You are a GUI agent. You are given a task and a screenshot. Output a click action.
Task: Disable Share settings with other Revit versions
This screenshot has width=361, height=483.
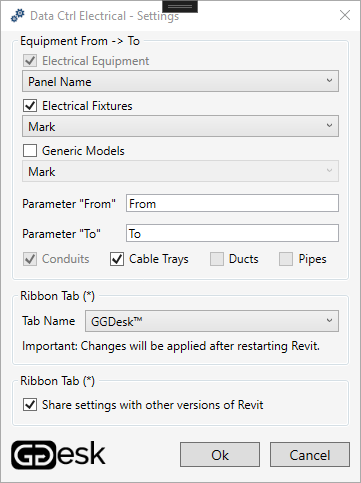point(30,405)
